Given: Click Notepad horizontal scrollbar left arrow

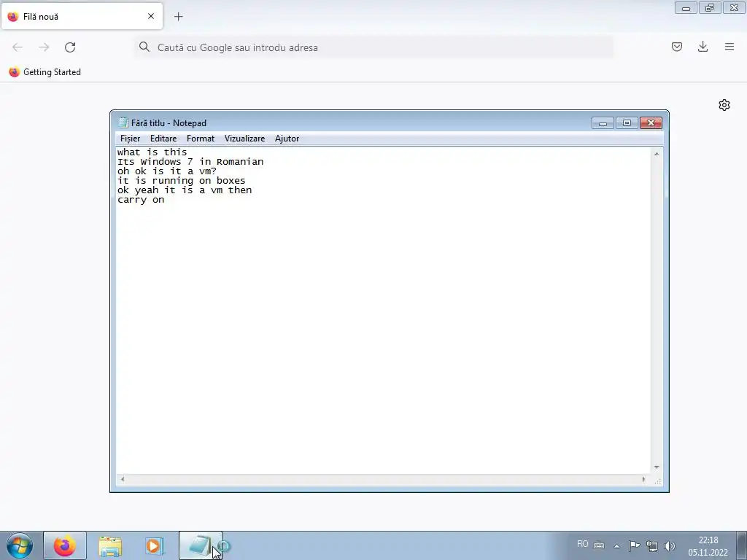Looking at the screenshot, I should (123, 480).
